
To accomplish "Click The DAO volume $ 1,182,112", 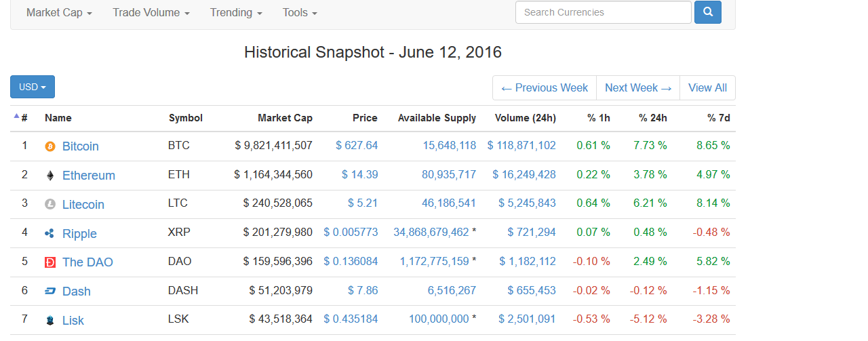I will tap(528, 261).
